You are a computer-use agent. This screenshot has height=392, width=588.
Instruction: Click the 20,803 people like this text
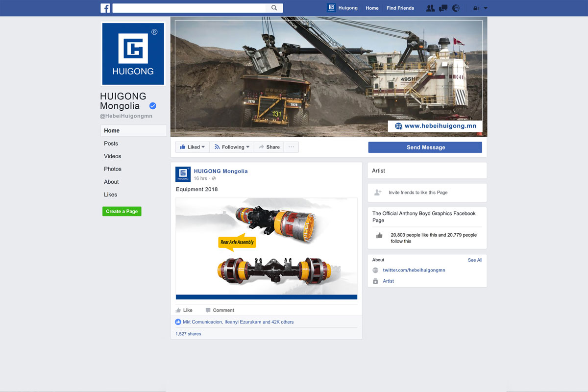tap(434, 238)
